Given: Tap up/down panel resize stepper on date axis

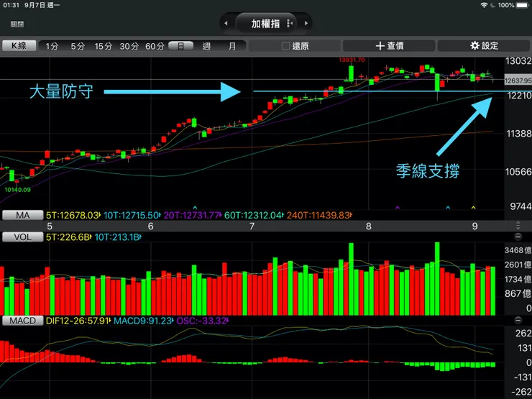Looking at the screenshot, I should click(518, 226).
